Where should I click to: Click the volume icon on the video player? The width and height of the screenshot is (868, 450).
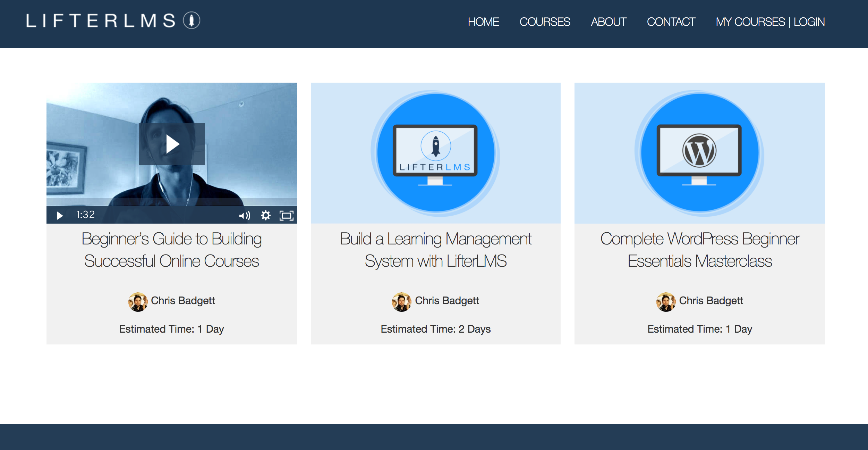[246, 216]
